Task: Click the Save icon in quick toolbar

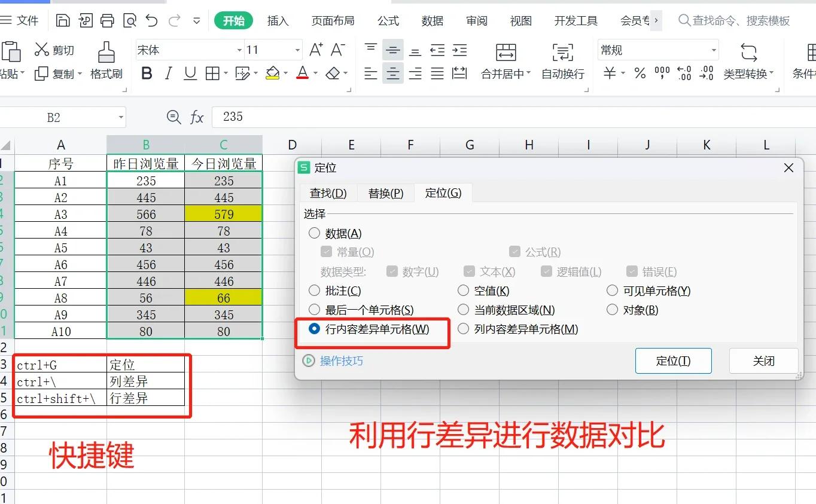Action: [x=63, y=21]
